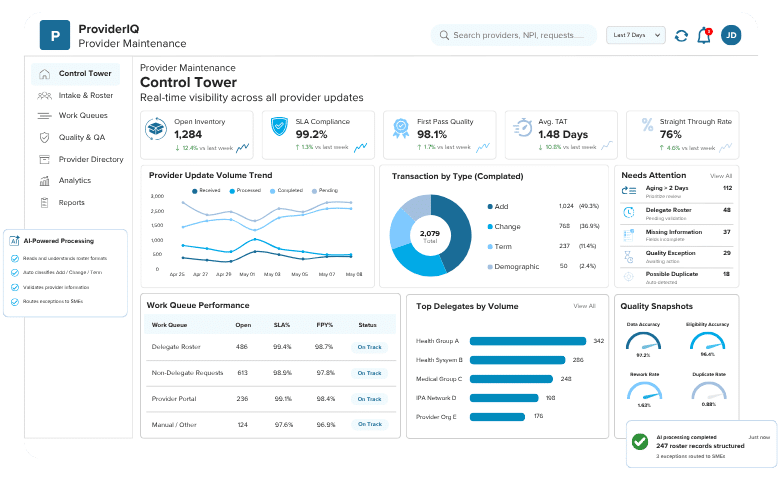The width and height of the screenshot is (782, 480).
Task: Click the Aging > 2 Days icon
Action: pos(629,190)
